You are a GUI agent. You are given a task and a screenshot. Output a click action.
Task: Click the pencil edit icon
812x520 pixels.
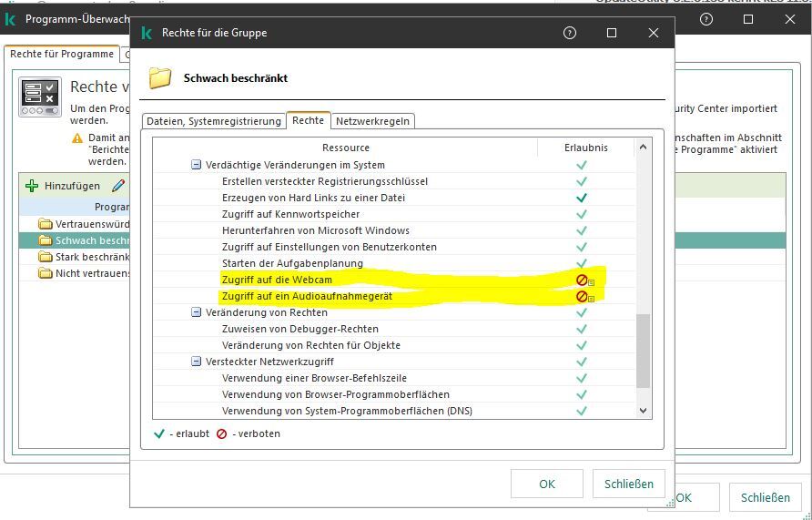(117, 186)
